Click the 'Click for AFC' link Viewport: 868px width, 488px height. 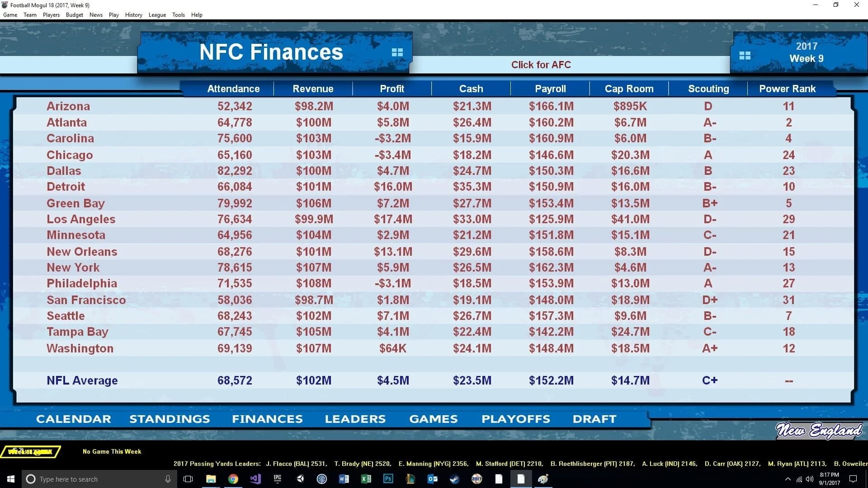(541, 65)
